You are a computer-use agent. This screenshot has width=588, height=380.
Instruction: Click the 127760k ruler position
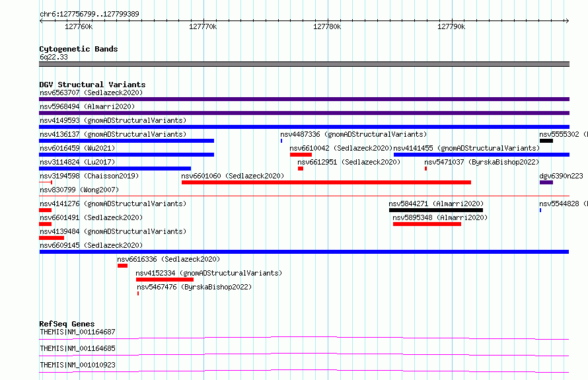(79, 26)
